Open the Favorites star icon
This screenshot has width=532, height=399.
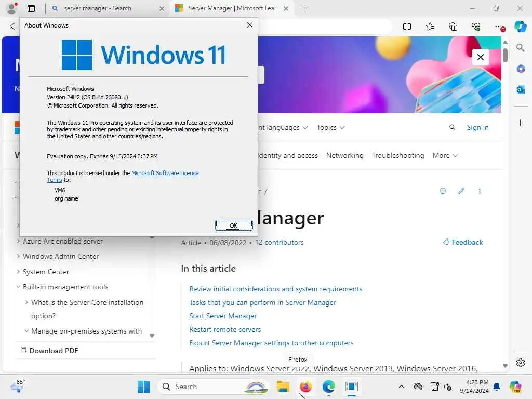pos(430,26)
